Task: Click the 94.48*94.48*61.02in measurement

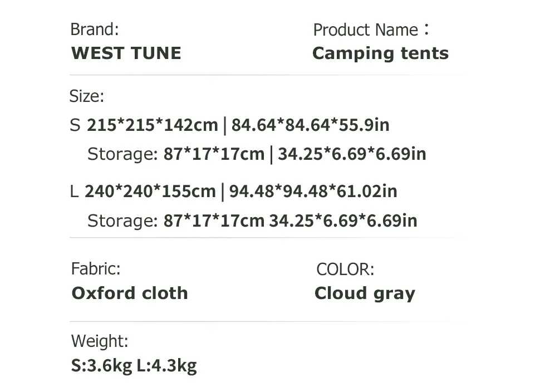Action: (313, 192)
